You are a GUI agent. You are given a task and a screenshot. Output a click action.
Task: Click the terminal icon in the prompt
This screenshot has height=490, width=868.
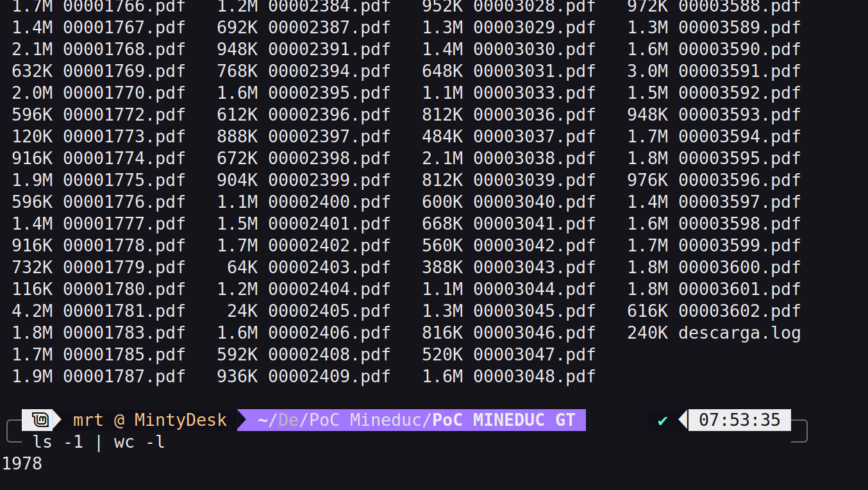[40, 419]
